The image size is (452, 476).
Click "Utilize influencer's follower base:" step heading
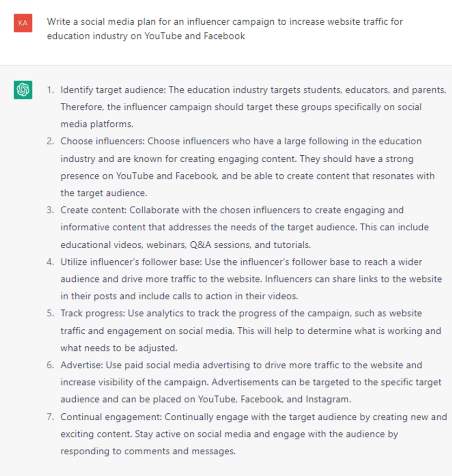[x=131, y=262]
